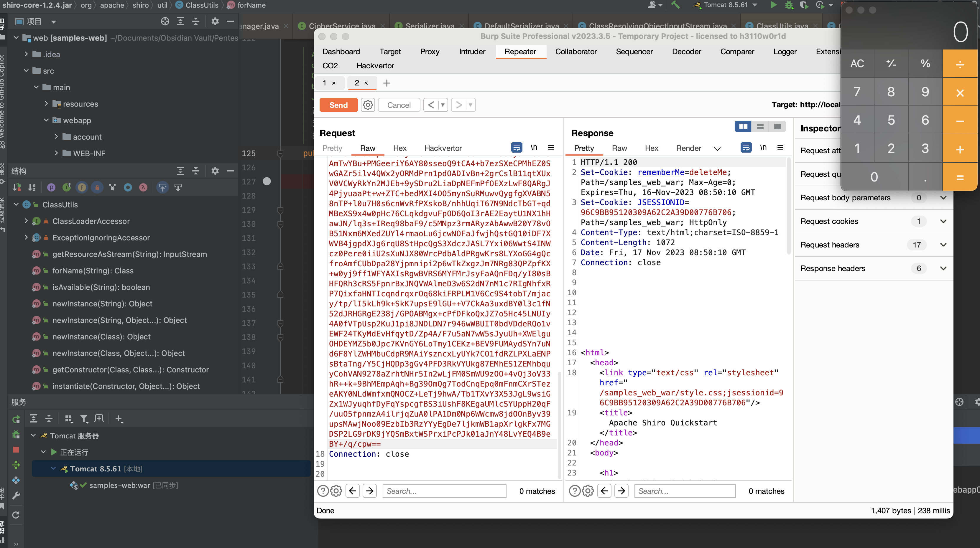
Task: Open the Proxy tab in Burp Suite
Action: tap(430, 51)
